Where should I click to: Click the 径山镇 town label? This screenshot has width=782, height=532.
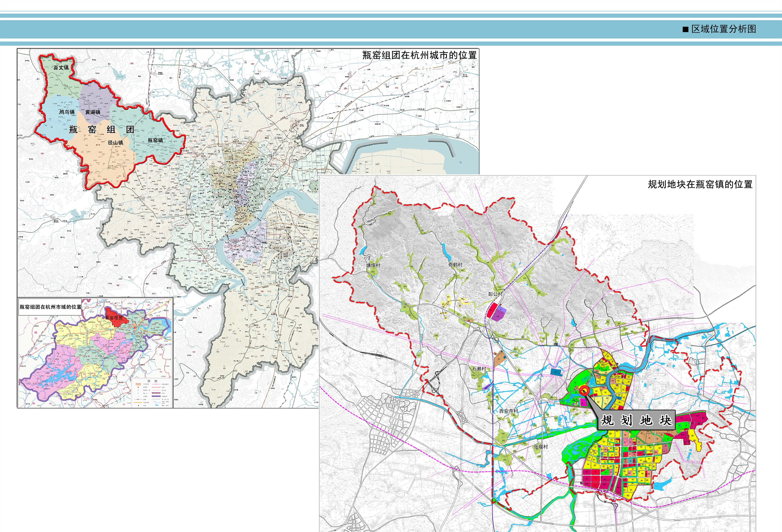(115, 142)
